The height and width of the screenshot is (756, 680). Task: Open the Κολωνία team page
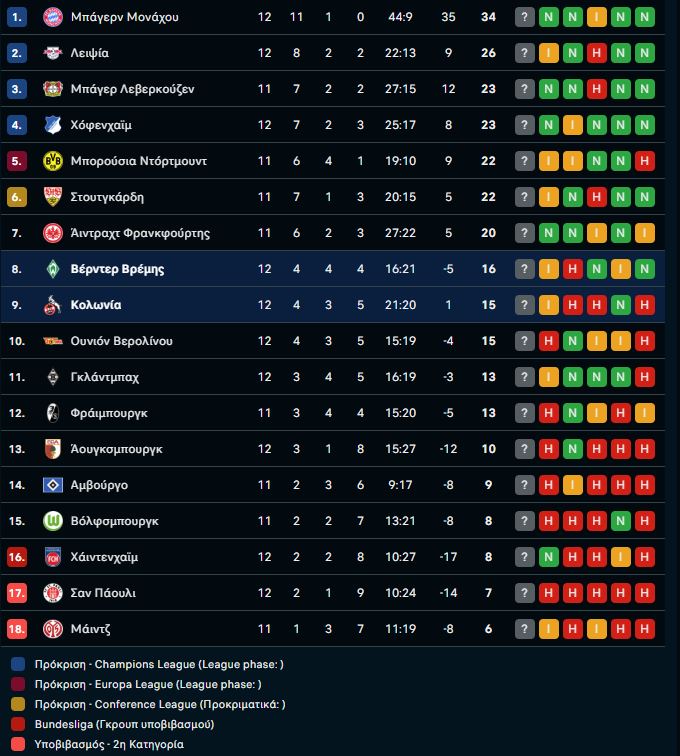pyautogui.click(x=96, y=305)
